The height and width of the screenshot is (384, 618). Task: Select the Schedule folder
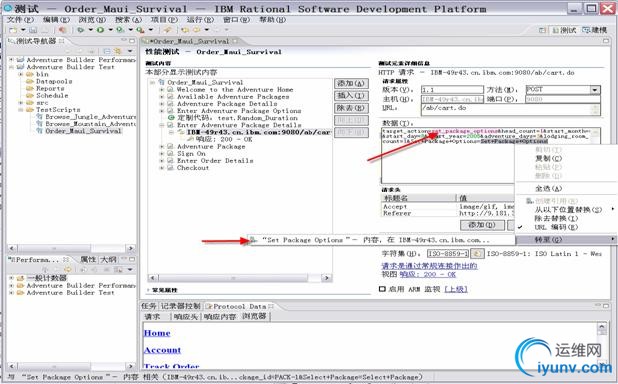[x=52, y=95]
